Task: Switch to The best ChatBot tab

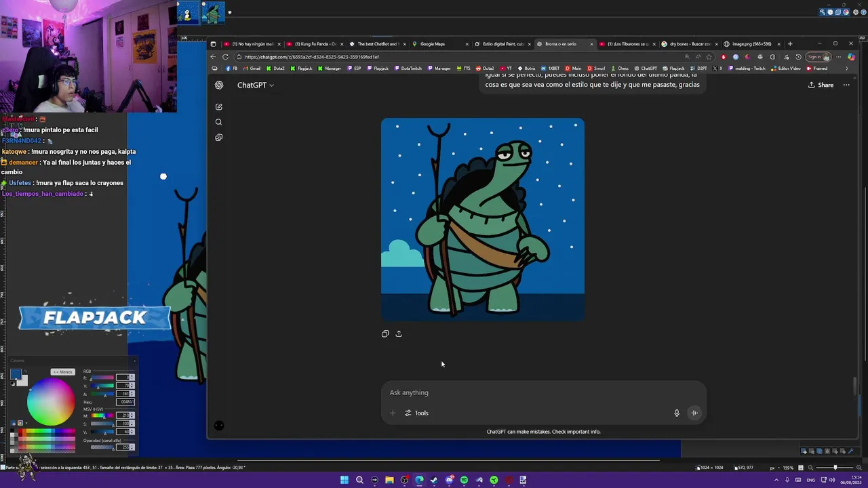Action: point(377,44)
